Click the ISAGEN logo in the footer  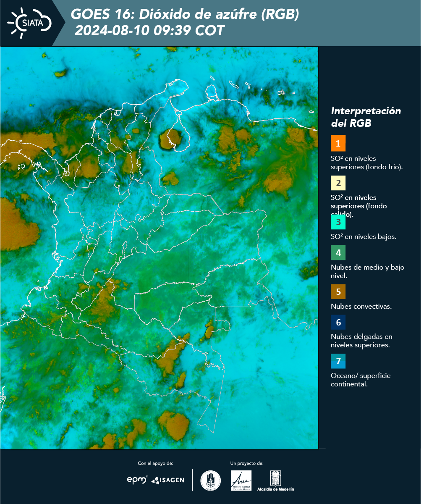point(167,480)
